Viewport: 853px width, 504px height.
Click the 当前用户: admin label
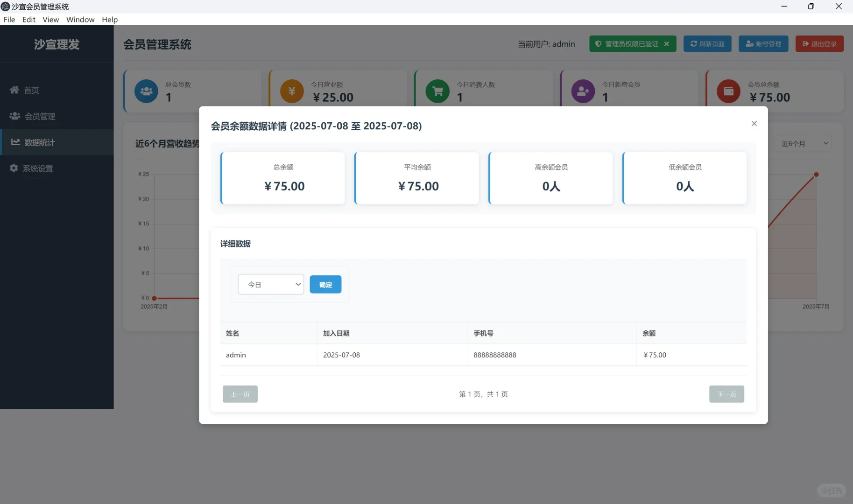[x=546, y=44]
